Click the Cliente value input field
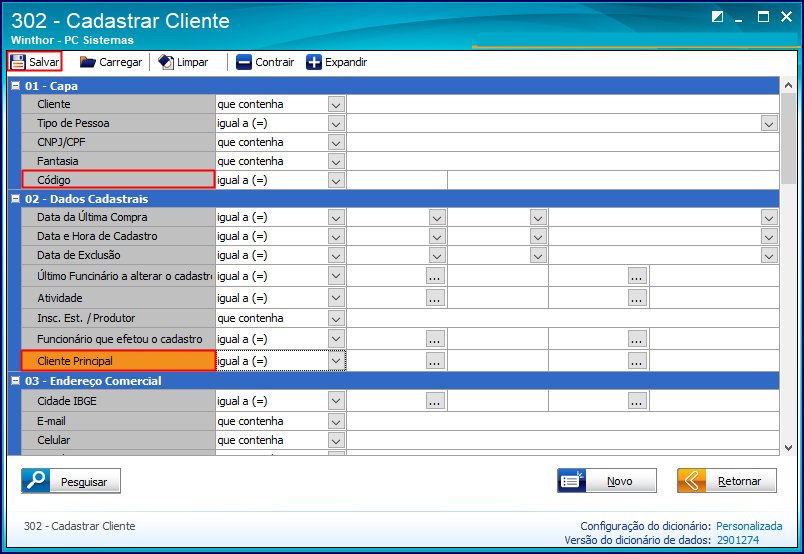804x554 pixels. point(562,105)
